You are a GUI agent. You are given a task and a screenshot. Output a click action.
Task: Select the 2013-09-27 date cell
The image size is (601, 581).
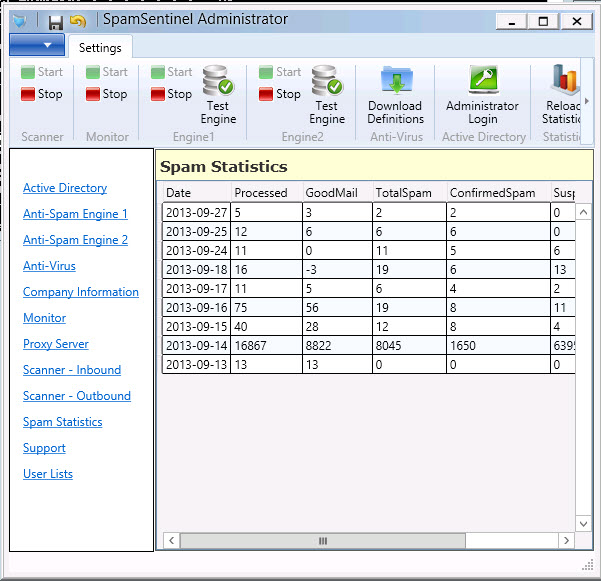pos(197,212)
